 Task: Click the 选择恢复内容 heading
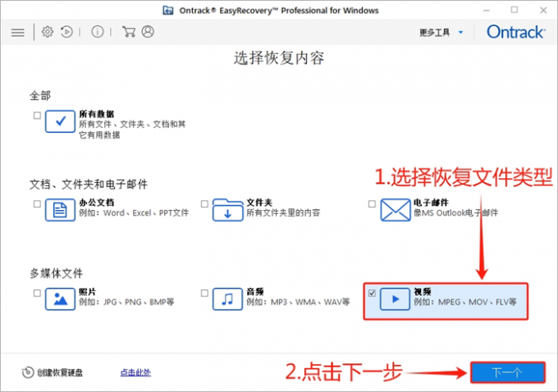click(279, 58)
